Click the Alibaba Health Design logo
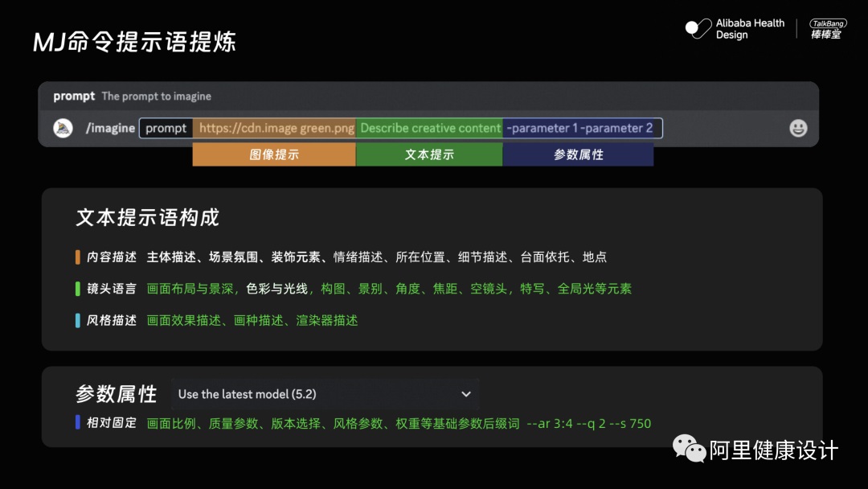The width and height of the screenshot is (868, 489). (x=735, y=29)
